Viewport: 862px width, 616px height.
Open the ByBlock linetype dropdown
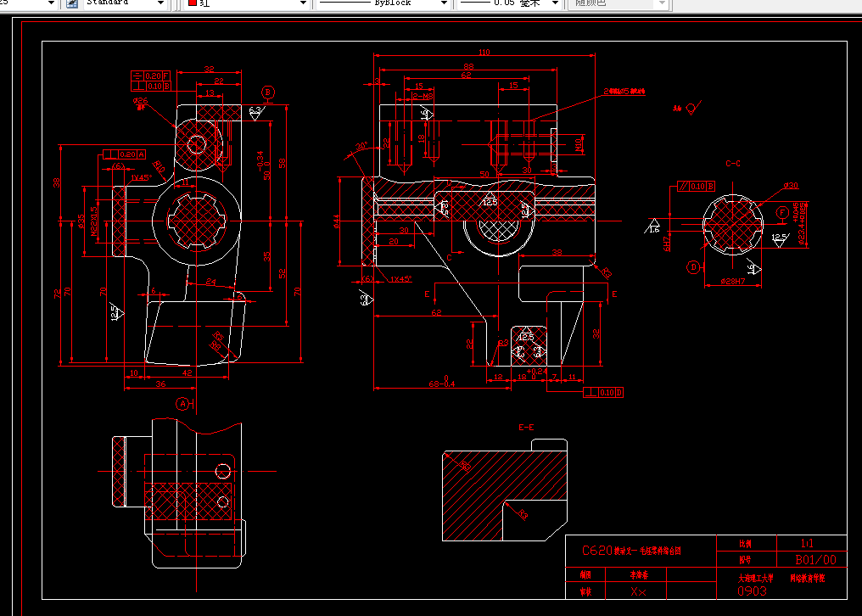click(444, 3)
